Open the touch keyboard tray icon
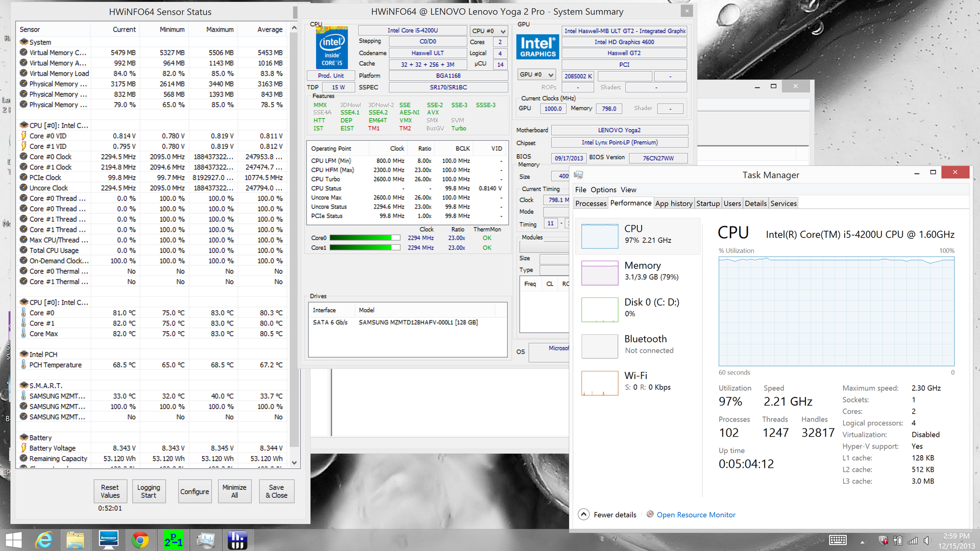The height and width of the screenshot is (551, 980). pos(838,540)
